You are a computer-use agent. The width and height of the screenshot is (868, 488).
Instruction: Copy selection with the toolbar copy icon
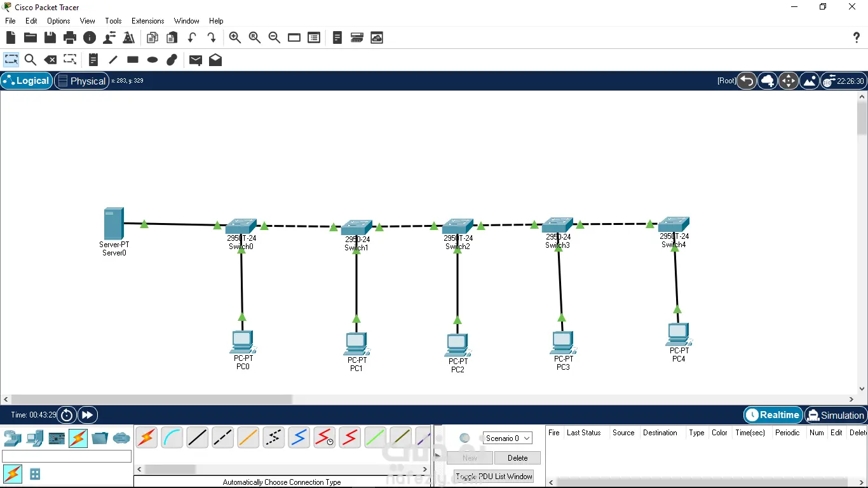pos(153,38)
